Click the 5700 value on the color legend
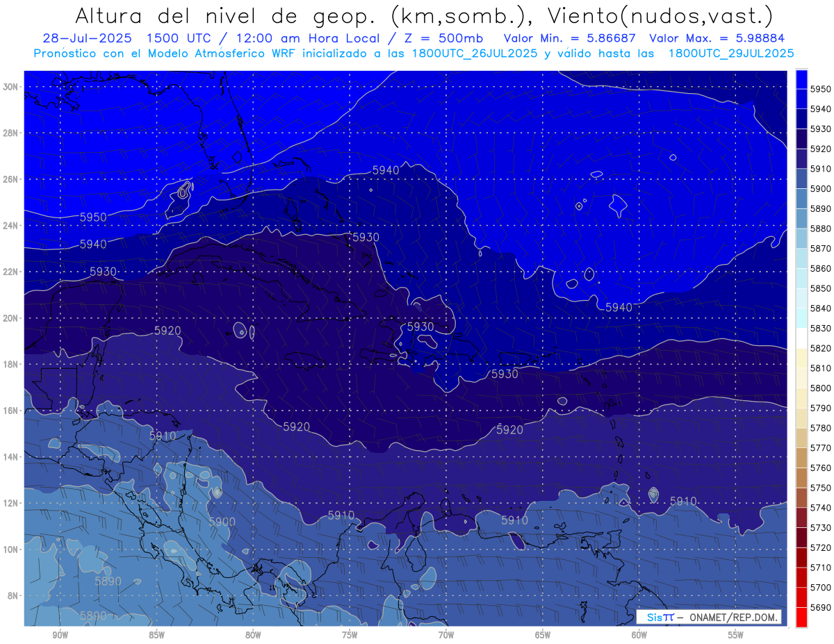The width and height of the screenshot is (834, 644). click(821, 587)
